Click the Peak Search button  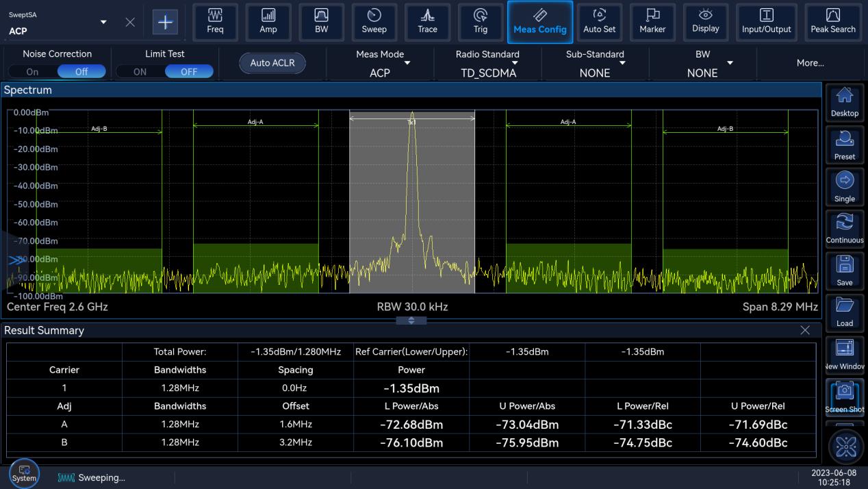(x=832, y=22)
